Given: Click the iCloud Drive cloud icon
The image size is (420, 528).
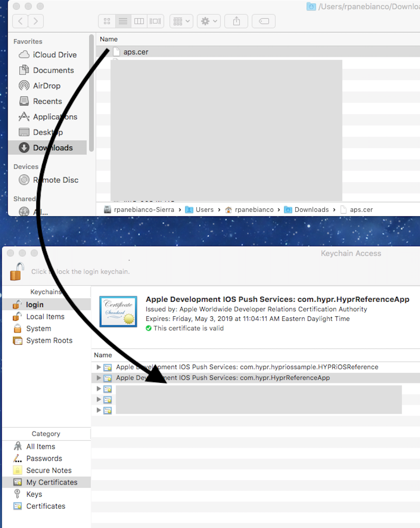Looking at the screenshot, I should point(24,55).
